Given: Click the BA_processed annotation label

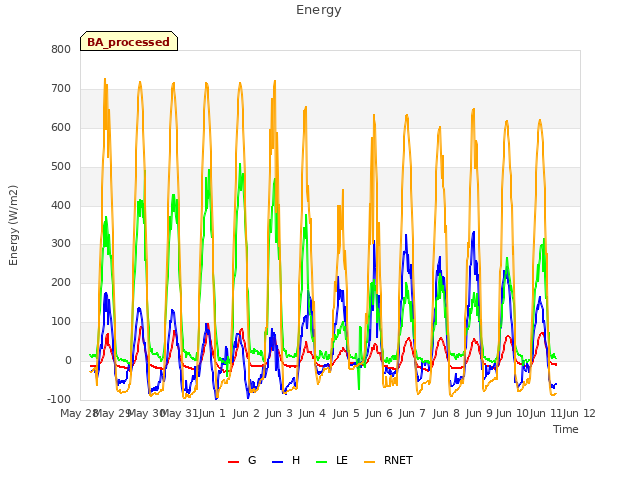Looking at the screenshot, I should (x=129, y=42).
